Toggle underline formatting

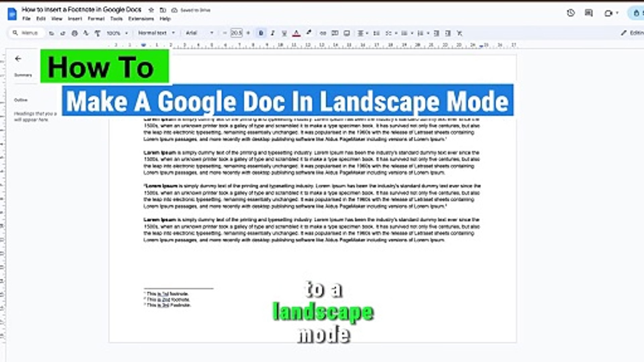(284, 33)
